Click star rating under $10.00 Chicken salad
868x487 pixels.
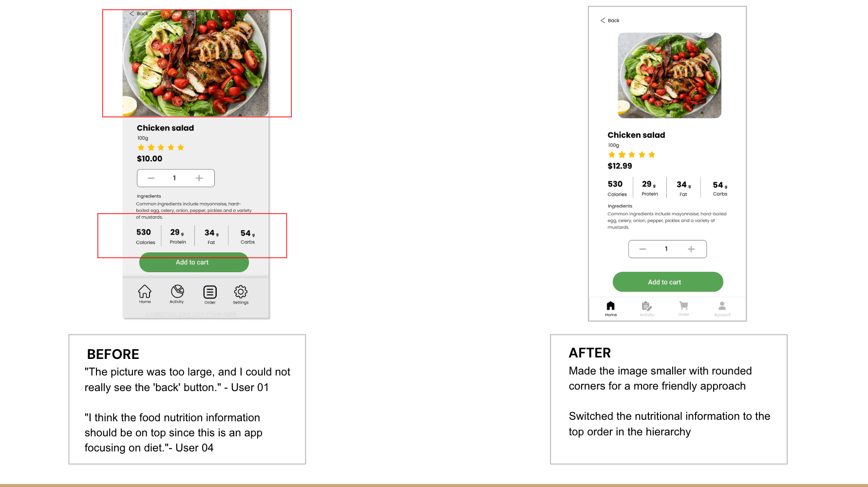(x=161, y=148)
